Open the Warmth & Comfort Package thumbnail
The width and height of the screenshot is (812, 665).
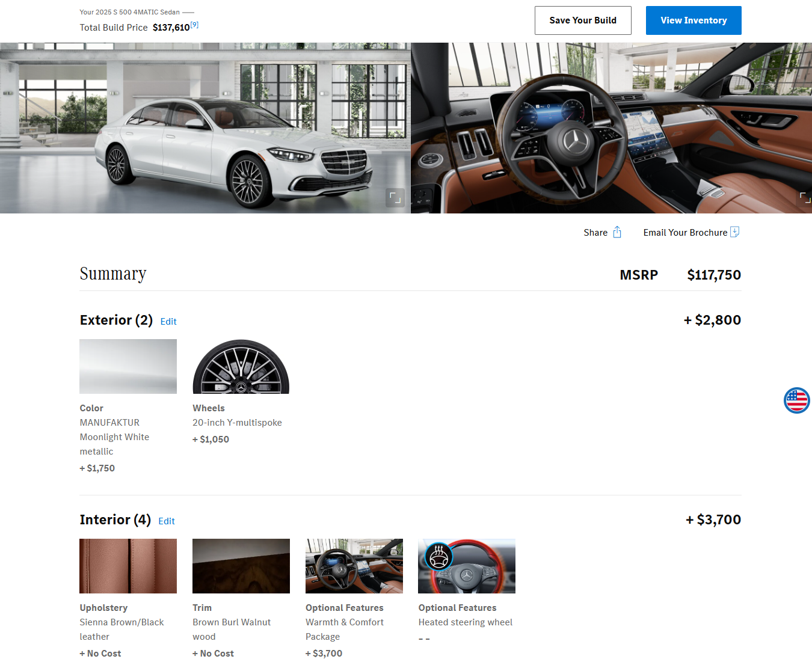354,566
